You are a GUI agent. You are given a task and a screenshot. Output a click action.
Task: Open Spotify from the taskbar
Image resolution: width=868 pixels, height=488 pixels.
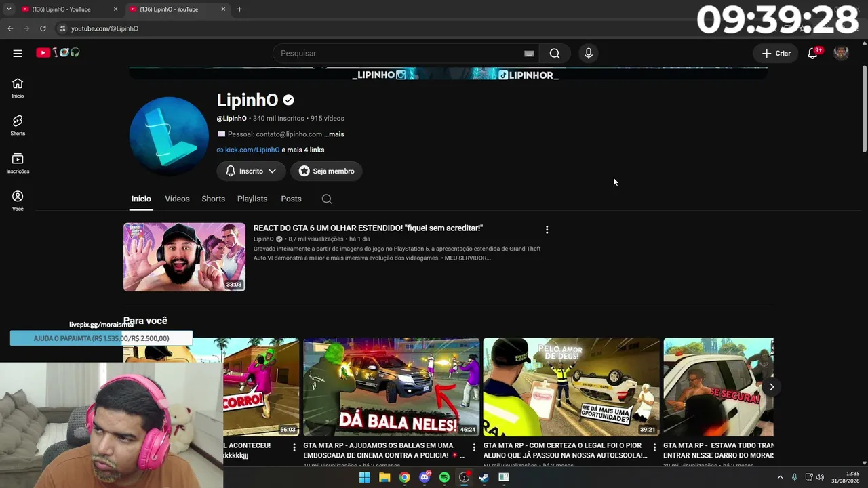point(444,477)
